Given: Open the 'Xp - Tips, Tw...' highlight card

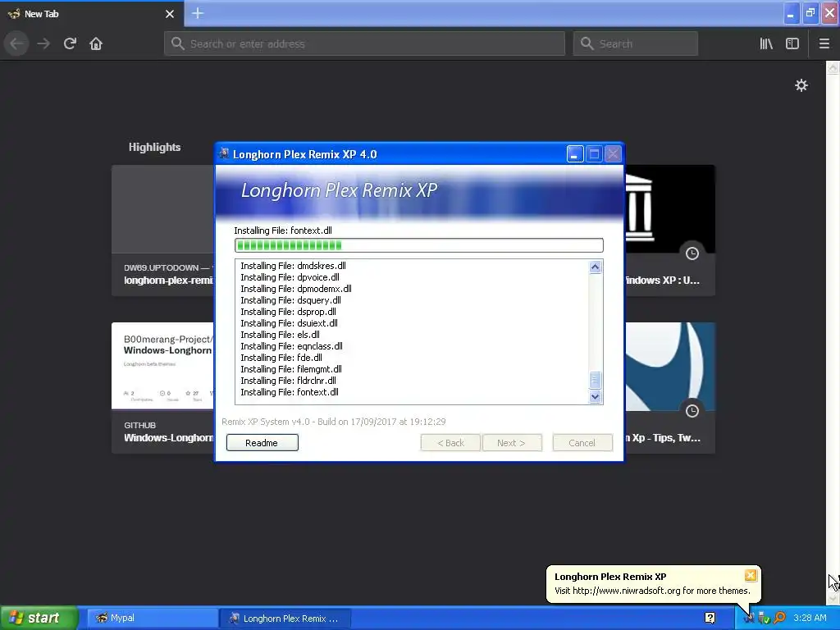Looking at the screenshot, I should [x=669, y=388].
